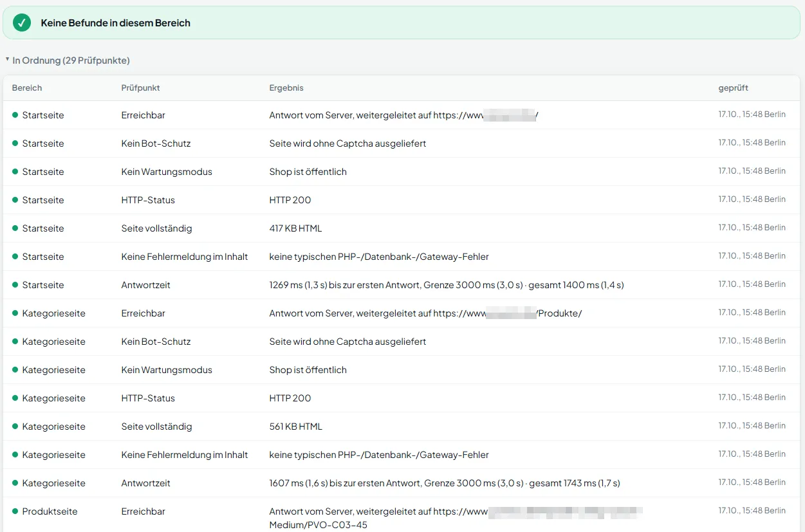This screenshot has height=532, width=805.
Task: Click the green status dot in the Startseite Erreichbar row
Action: (x=15, y=115)
